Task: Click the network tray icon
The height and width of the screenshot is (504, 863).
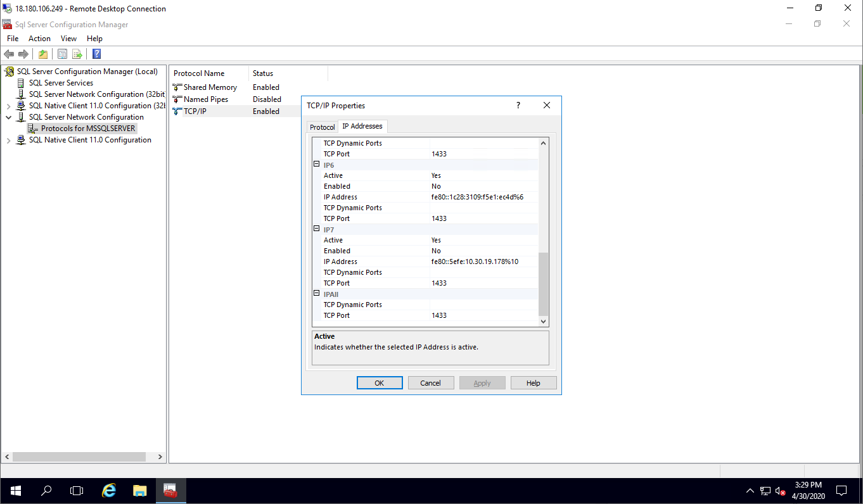Action: 765,491
